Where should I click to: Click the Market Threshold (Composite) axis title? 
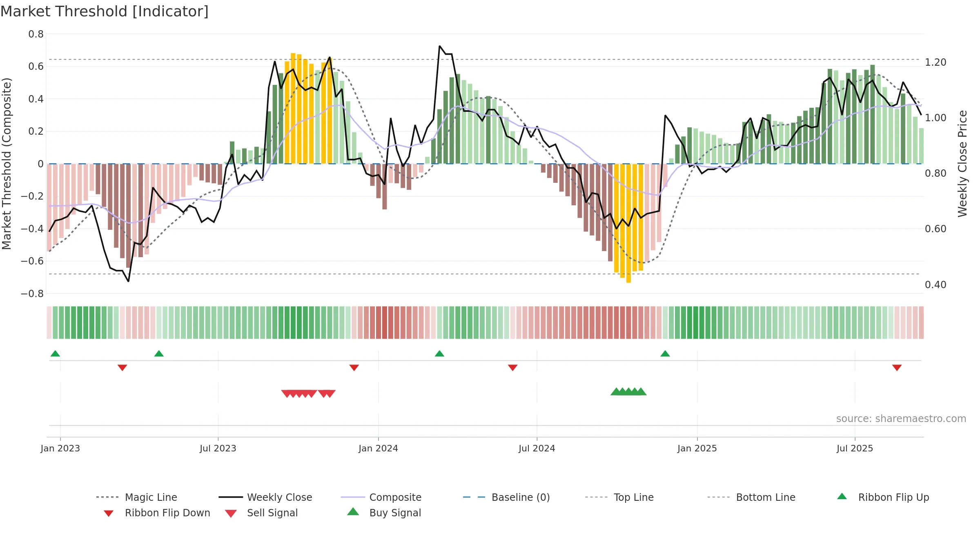pos(7,163)
